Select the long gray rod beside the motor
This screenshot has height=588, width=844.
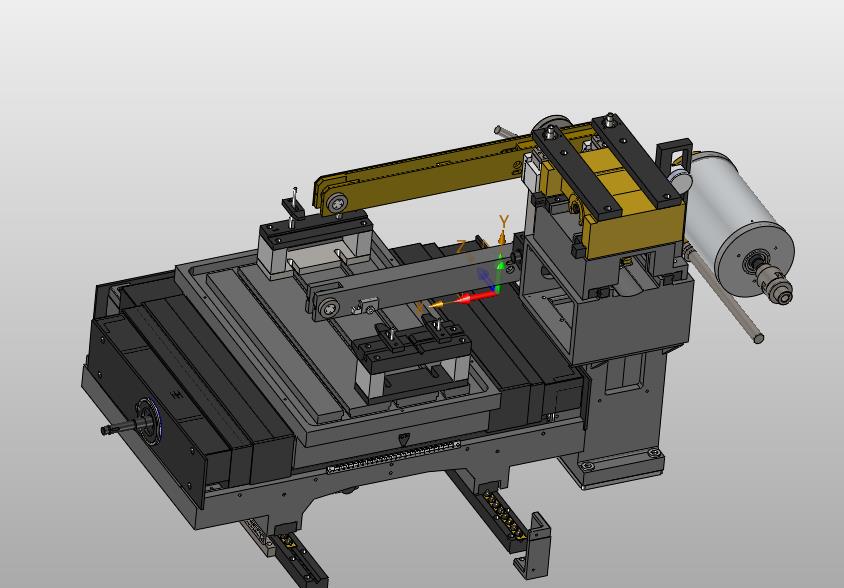(725, 295)
